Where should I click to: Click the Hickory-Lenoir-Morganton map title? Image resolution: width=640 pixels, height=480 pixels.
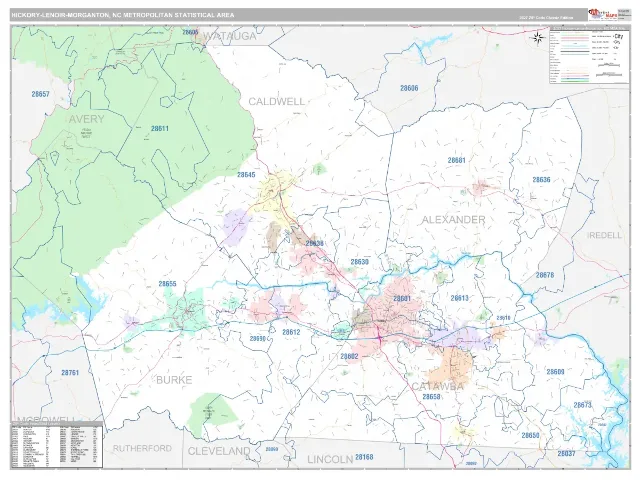tap(123, 15)
